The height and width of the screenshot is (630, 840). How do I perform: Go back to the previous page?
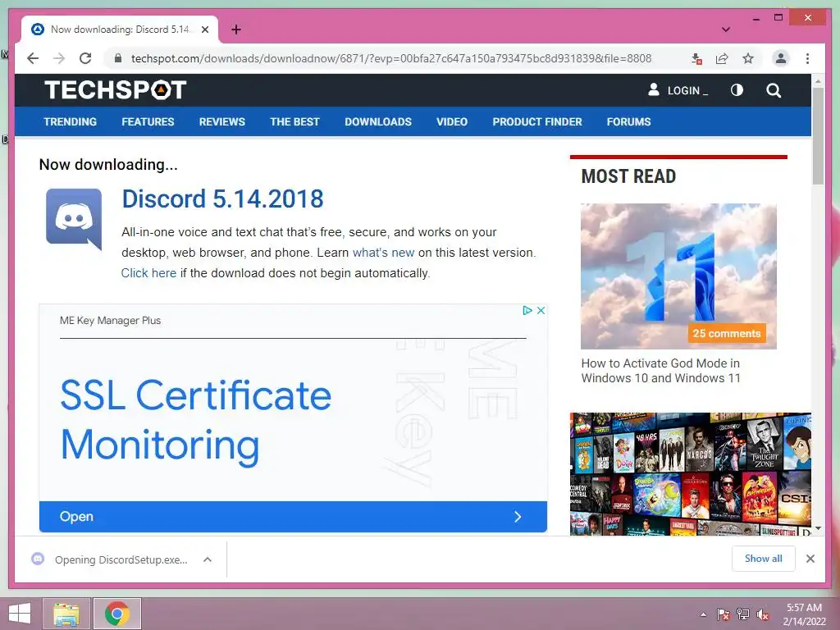click(x=33, y=58)
